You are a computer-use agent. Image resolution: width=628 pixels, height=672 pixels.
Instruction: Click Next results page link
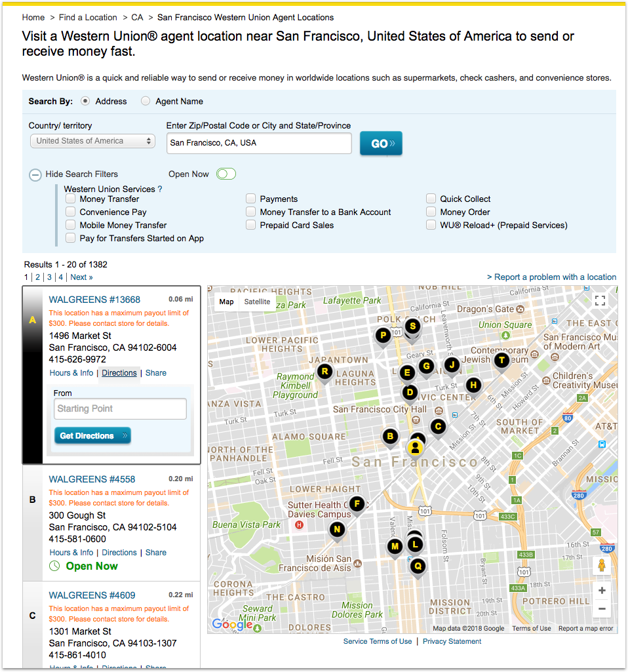[x=81, y=277]
